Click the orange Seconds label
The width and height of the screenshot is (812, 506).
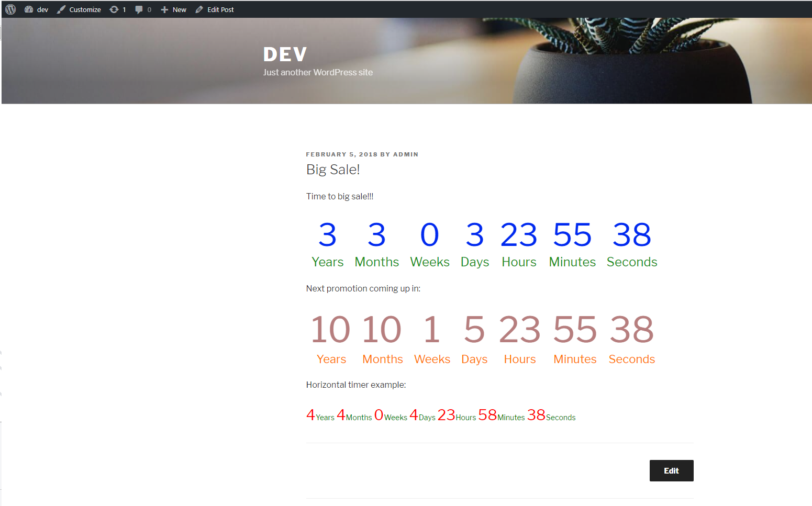click(632, 359)
